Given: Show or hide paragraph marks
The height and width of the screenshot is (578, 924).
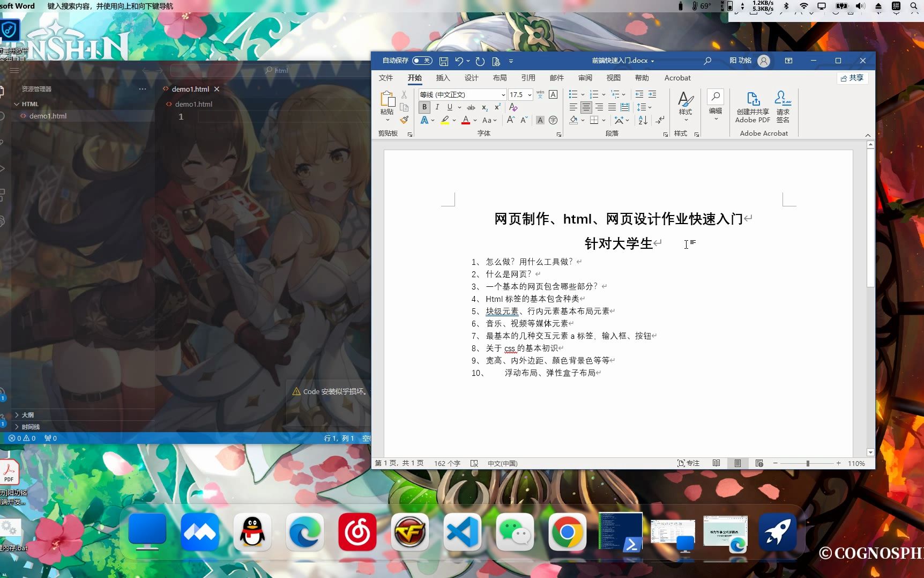Looking at the screenshot, I should pyautogui.click(x=660, y=120).
